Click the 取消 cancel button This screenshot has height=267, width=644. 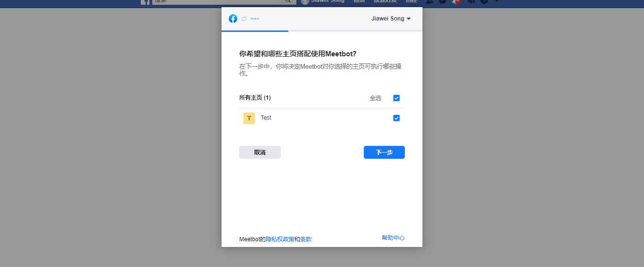(x=260, y=152)
